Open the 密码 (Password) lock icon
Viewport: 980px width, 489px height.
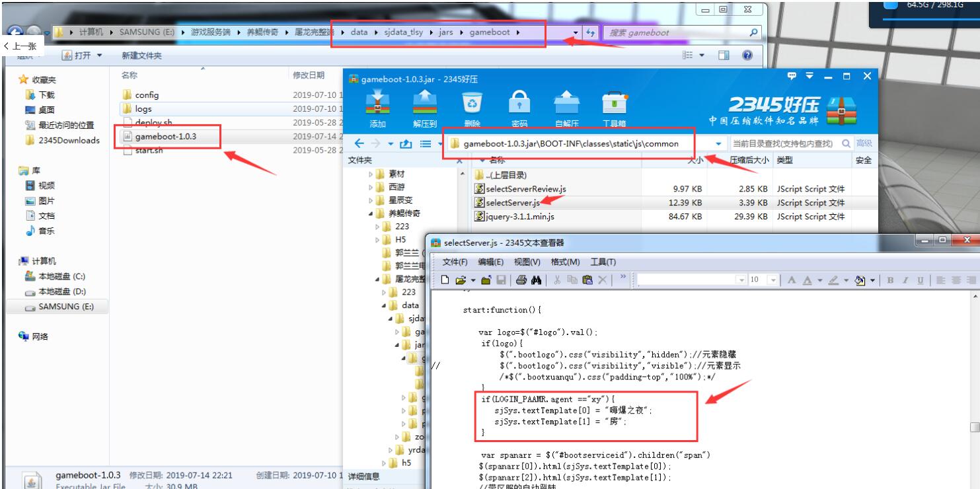519,106
